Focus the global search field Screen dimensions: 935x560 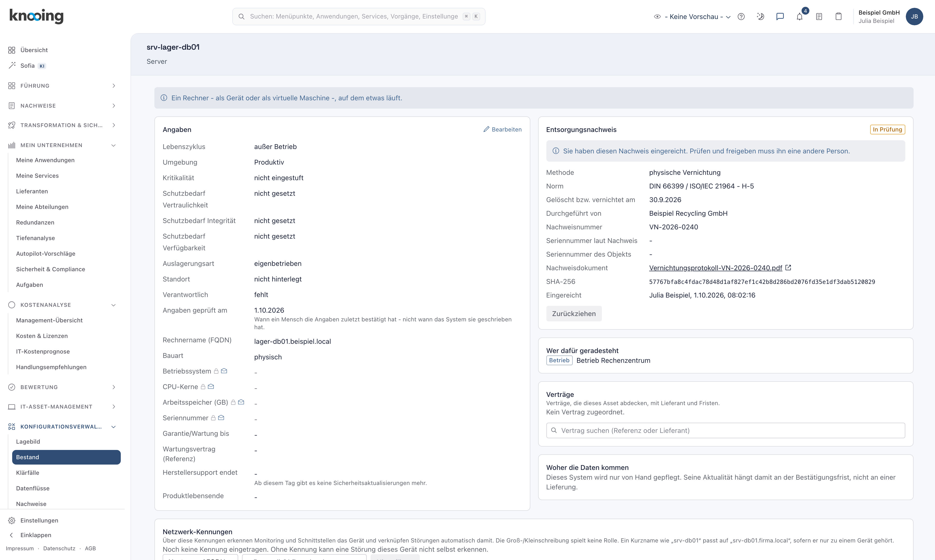click(x=358, y=17)
